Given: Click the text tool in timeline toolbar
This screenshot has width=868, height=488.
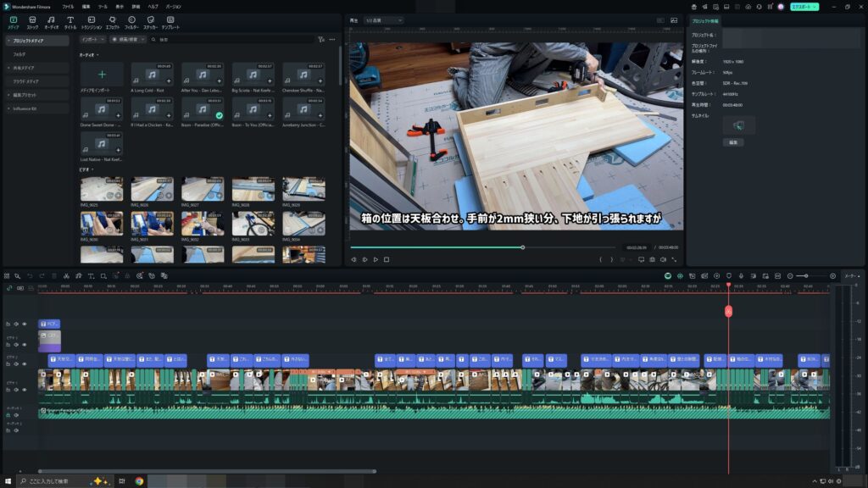Looking at the screenshot, I should [x=91, y=276].
